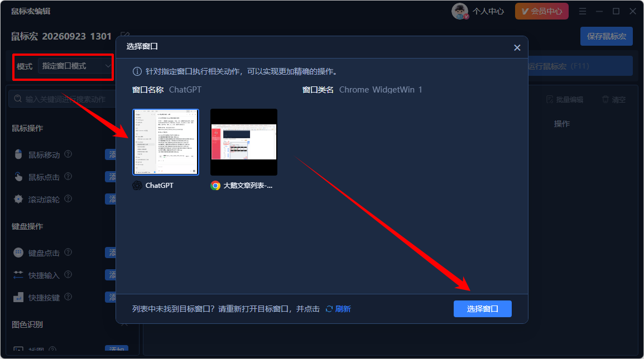The width and height of the screenshot is (644, 359).
Task: Add the 滚动滚轮 action
Action: 111,199
